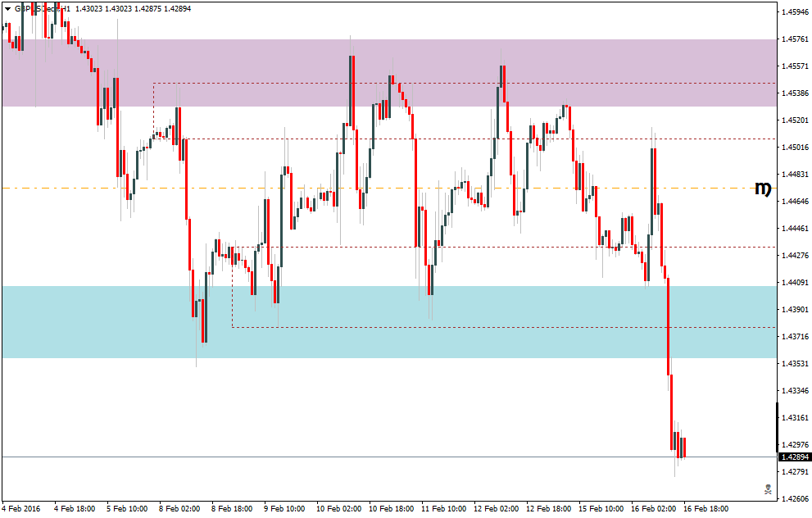Select the orange dash-dot horizontal line
The width and height of the screenshot is (812, 518).
pos(378,188)
